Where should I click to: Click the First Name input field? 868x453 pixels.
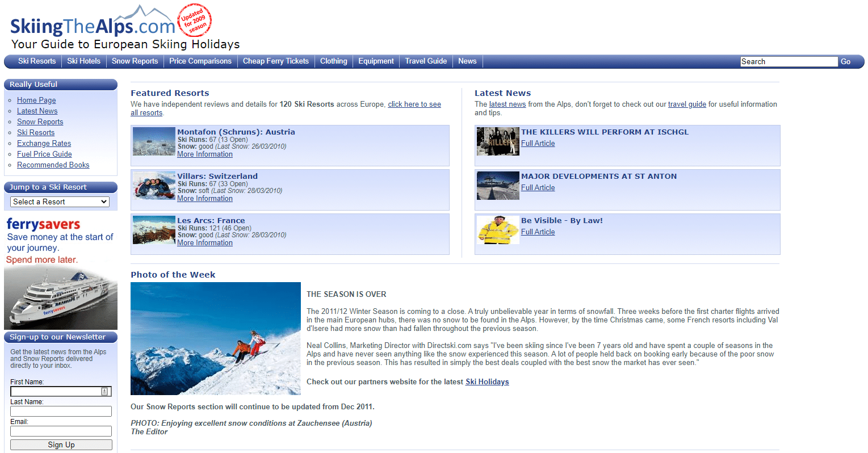[56, 391]
